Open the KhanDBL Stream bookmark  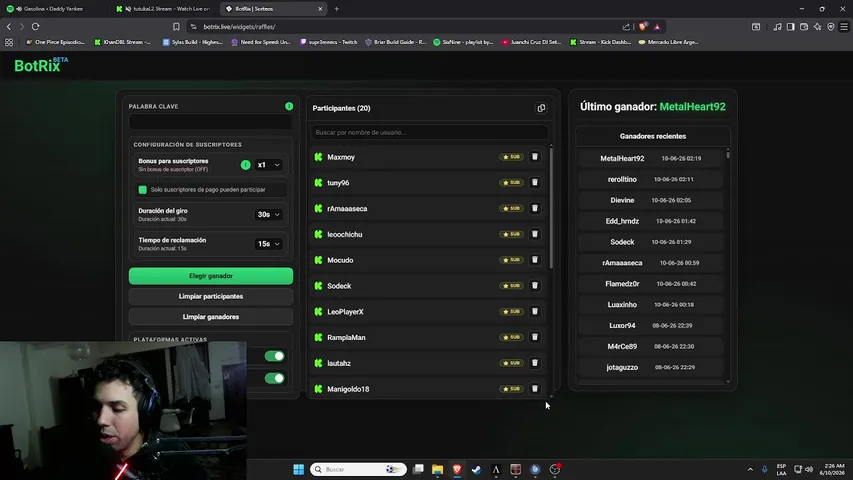[x=123, y=42]
